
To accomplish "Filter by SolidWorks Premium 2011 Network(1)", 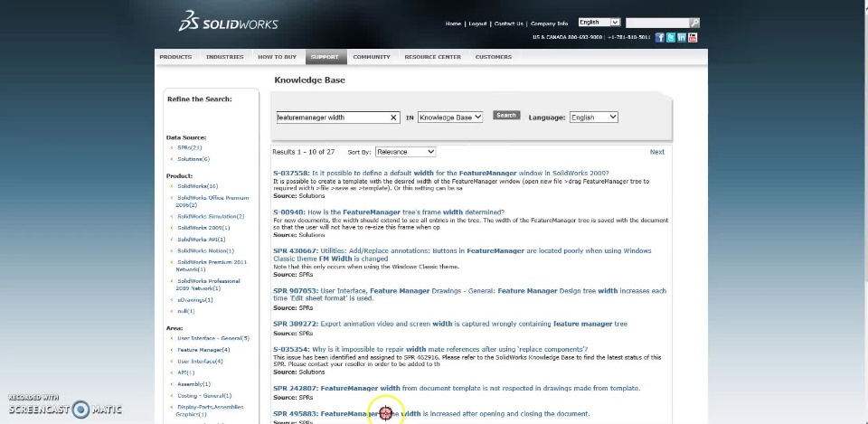I will 212,266.
